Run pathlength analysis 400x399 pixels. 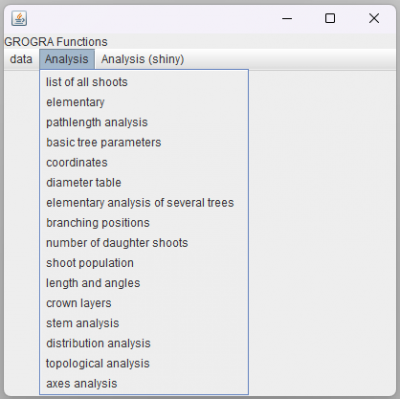click(144, 122)
